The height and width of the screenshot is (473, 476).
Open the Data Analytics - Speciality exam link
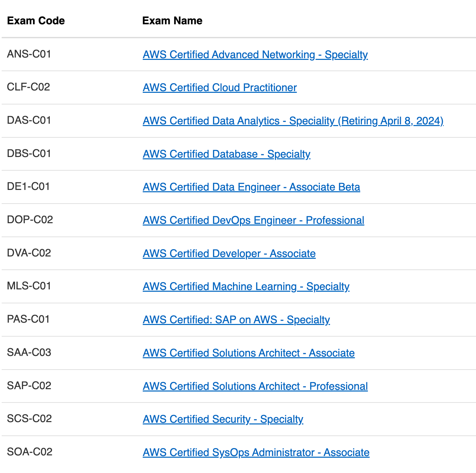(293, 121)
